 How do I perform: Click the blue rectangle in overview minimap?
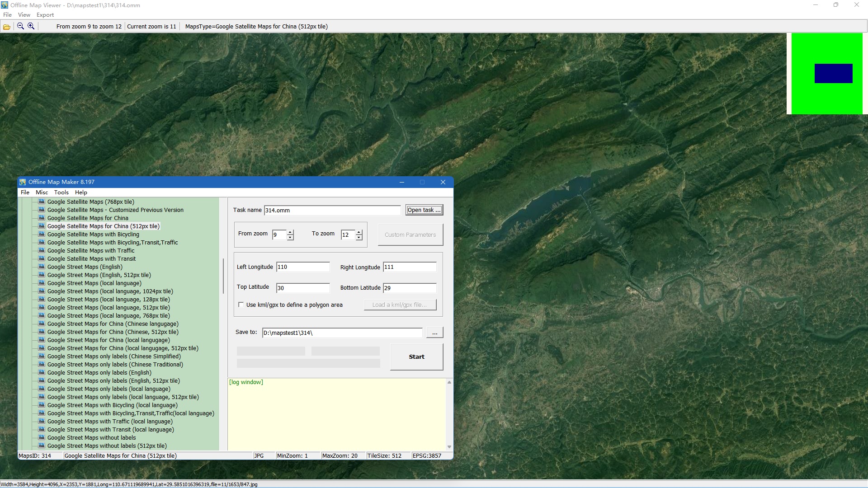[833, 73]
